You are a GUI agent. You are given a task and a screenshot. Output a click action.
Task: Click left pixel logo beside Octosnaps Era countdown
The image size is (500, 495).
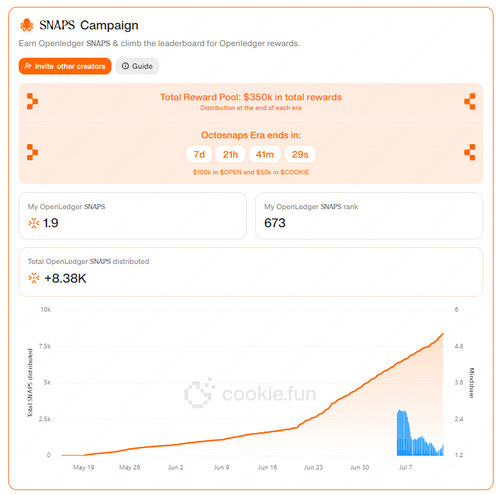coord(32,152)
